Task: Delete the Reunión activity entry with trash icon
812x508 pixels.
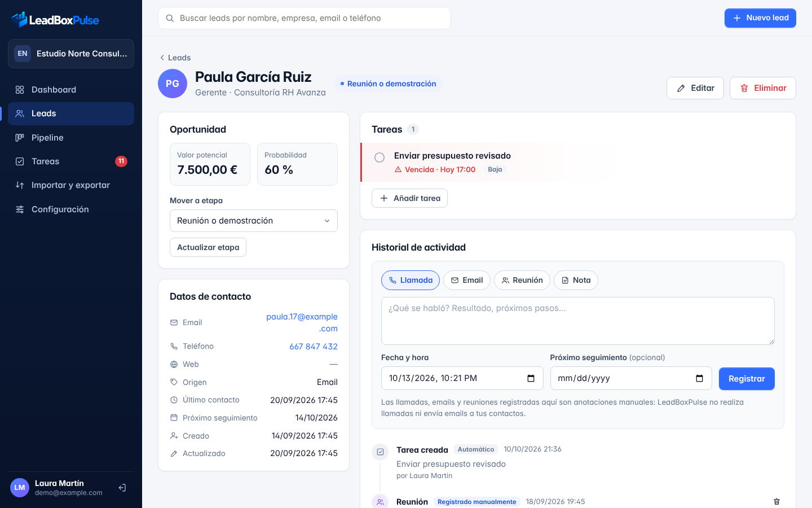Action: (776, 501)
